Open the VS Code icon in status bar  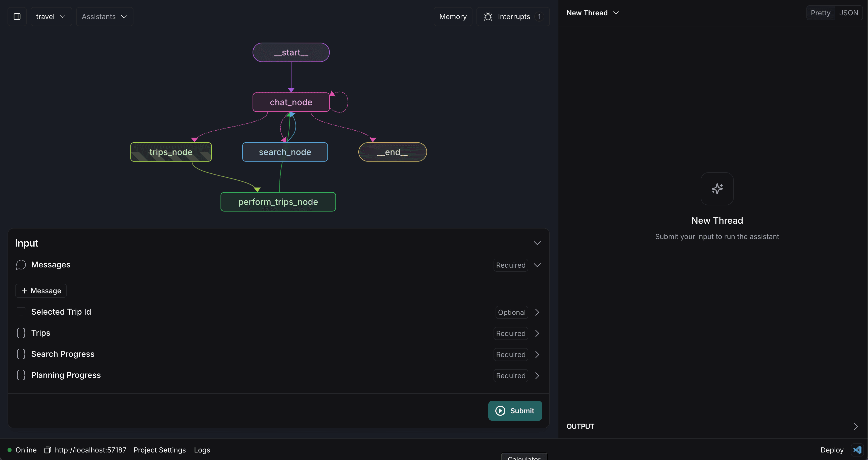click(857, 450)
